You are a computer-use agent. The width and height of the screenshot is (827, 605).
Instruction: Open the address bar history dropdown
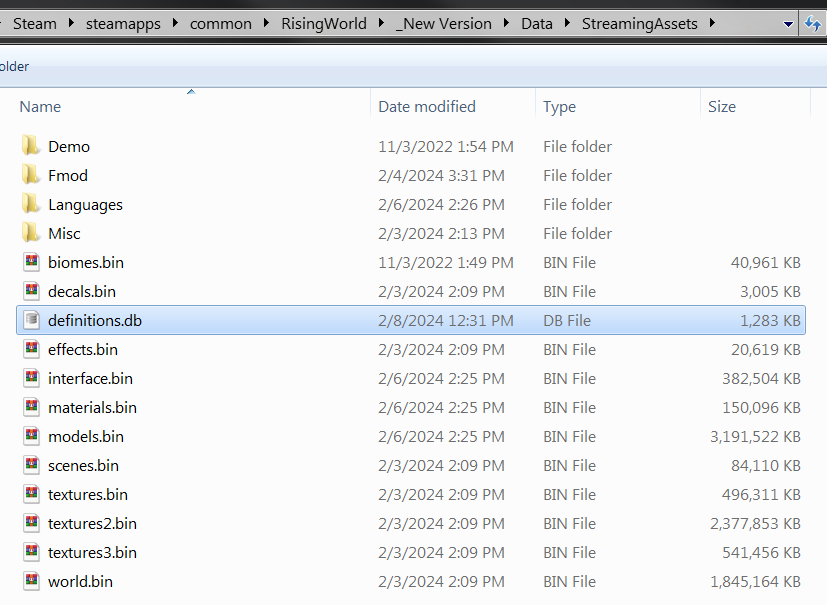(788, 24)
